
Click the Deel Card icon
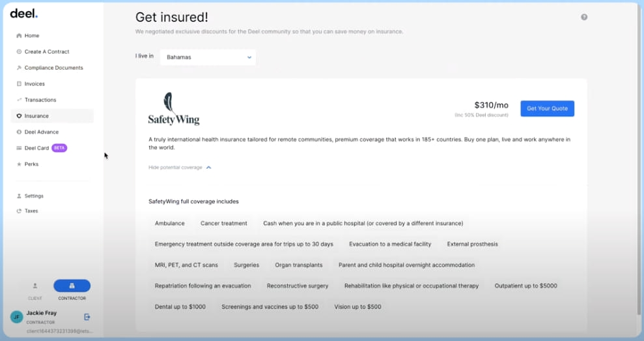click(19, 148)
